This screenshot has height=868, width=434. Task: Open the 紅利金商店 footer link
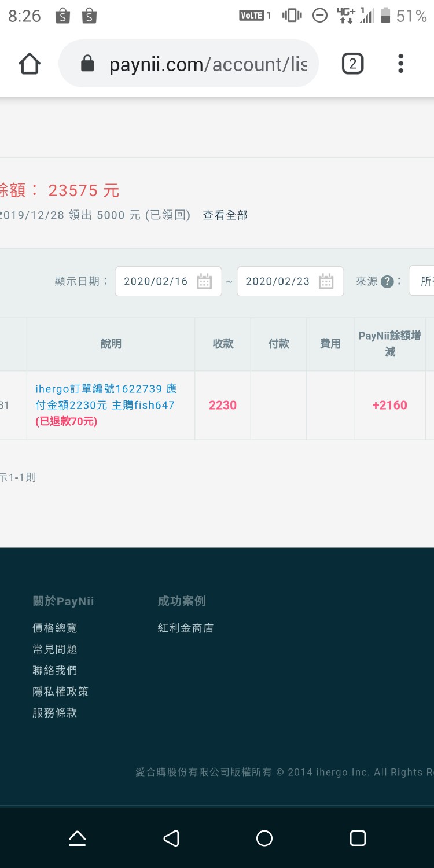186,628
